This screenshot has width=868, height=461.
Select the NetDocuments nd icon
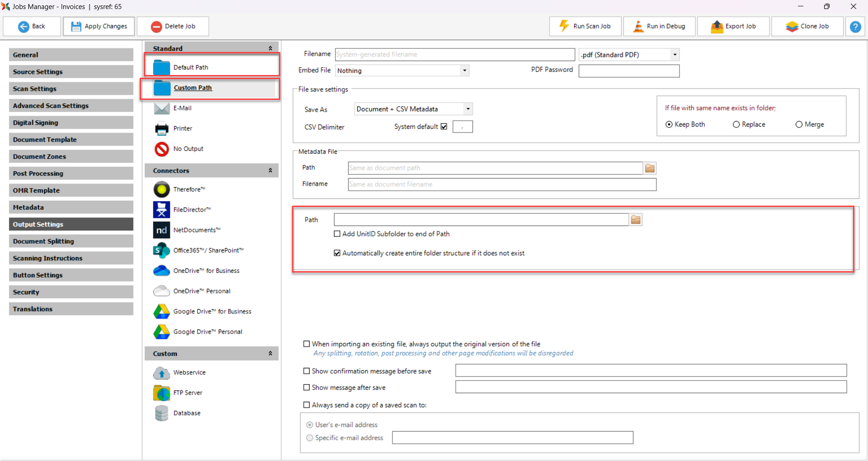(x=161, y=230)
